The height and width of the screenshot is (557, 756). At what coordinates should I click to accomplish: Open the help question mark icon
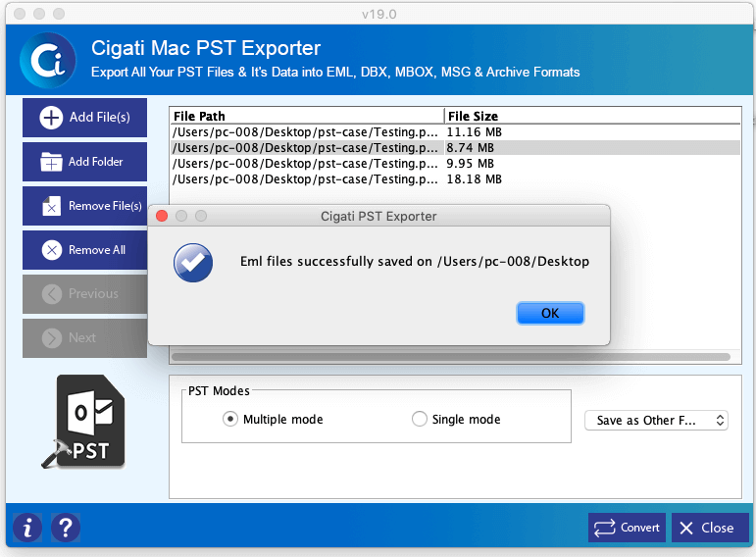66,528
